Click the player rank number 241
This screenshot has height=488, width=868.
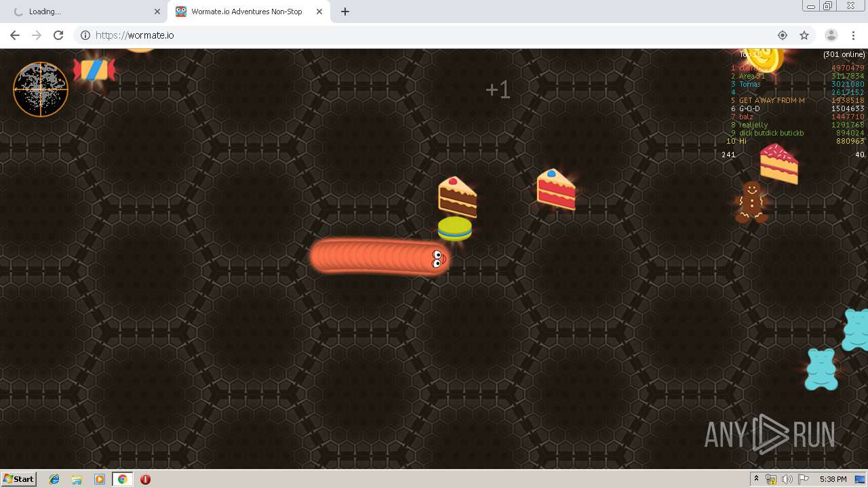tap(728, 155)
